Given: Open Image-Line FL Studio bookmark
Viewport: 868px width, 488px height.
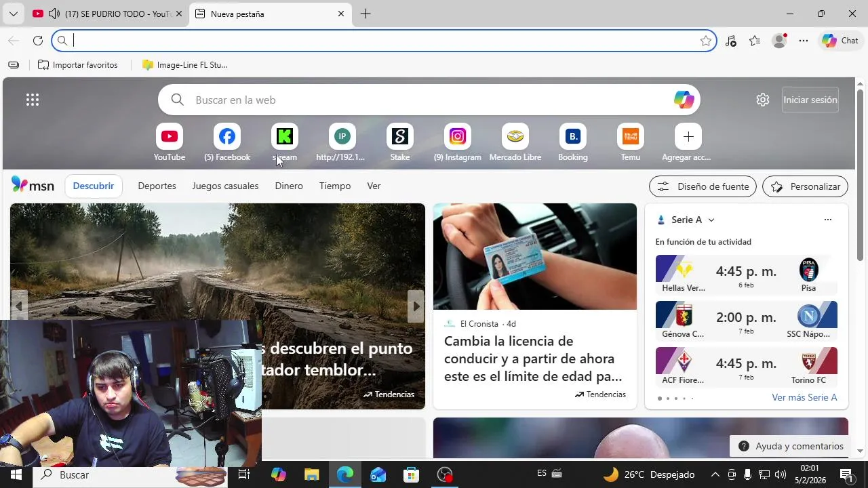Looking at the screenshot, I should [x=184, y=65].
